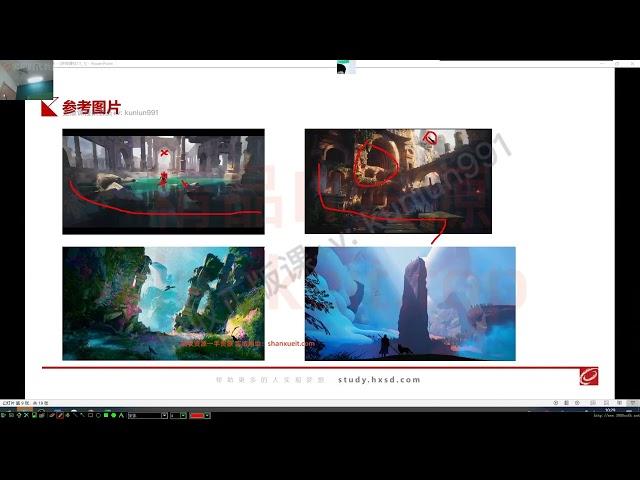Viewport: 640px width, 480px height.
Task: Click the study.hxsd.com link text
Action: [x=379, y=380]
